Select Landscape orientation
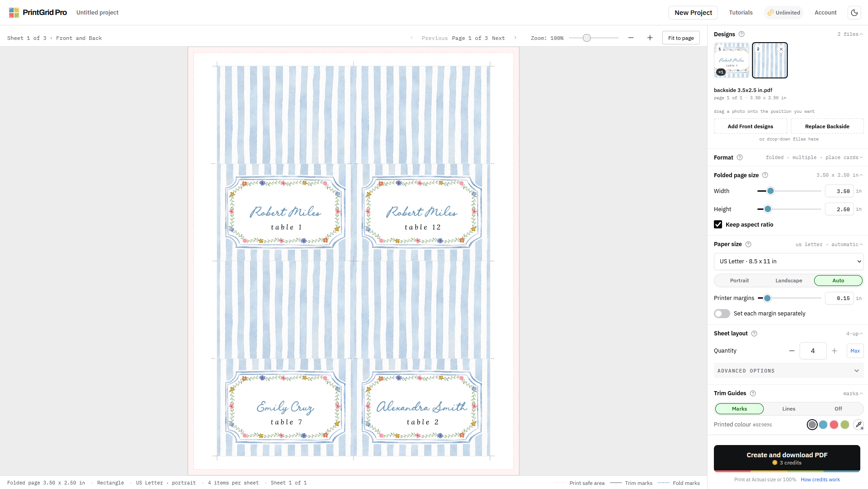868x489 pixels. pyautogui.click(x=789, y=281)
